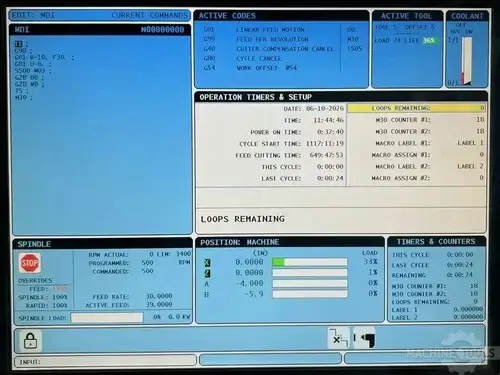Click the S500 M03 line in MDI program
500x375 pixels.
[x=33, y=71]
